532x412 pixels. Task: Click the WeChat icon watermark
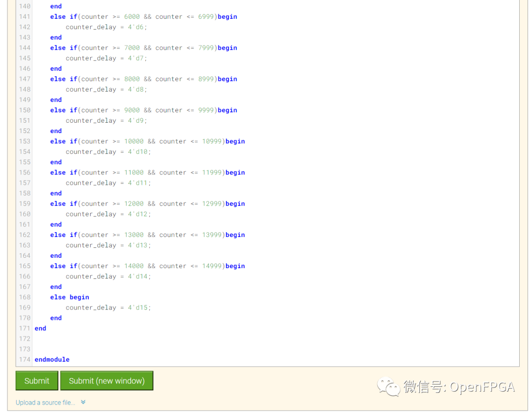tap(389, 387)
